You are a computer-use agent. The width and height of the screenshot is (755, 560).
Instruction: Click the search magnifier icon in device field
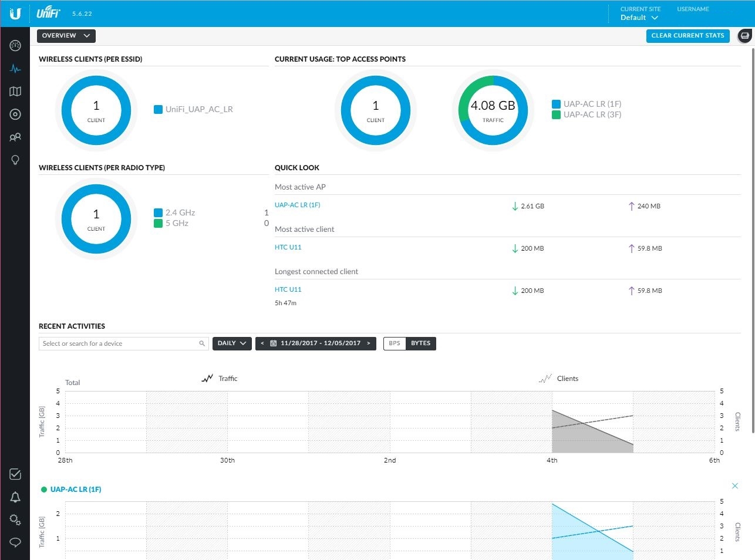(202, 343)
